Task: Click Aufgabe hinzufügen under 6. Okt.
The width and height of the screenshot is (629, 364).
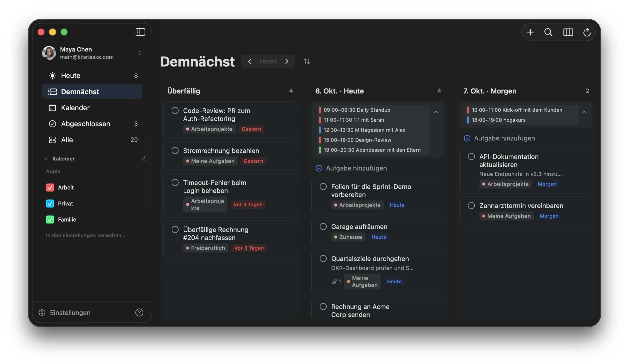Action: click(351, 168)
